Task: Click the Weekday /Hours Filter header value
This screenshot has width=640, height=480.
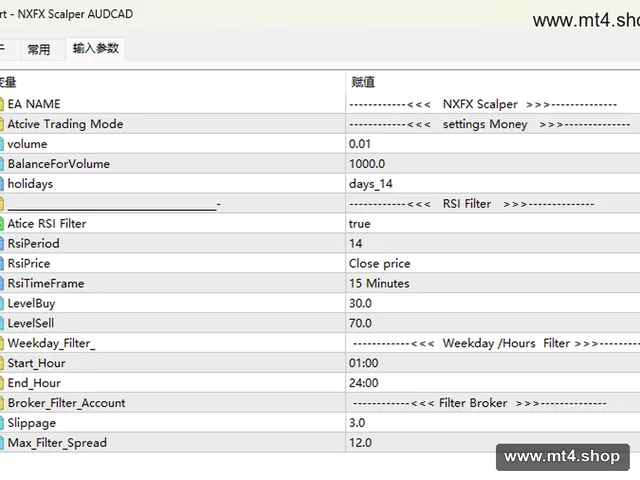Action: pyautogui.click(x=496, y=343)
